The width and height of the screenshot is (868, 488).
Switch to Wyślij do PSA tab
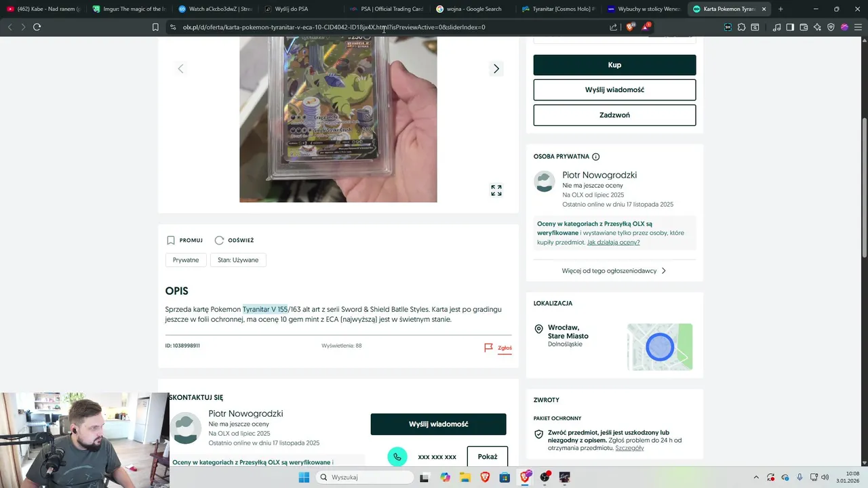tap(300, 9)
